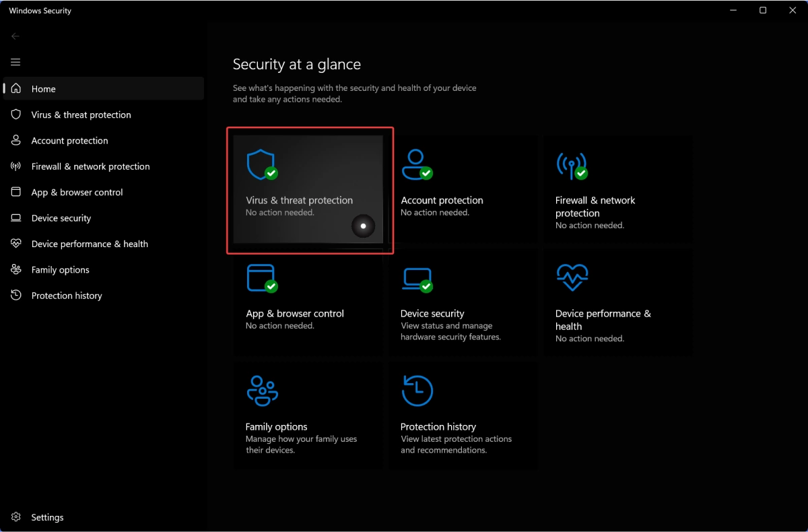This screenshot has width=808, height=532.
Task: Click the laptop icon on Device security card
Action: click(417, 279)
